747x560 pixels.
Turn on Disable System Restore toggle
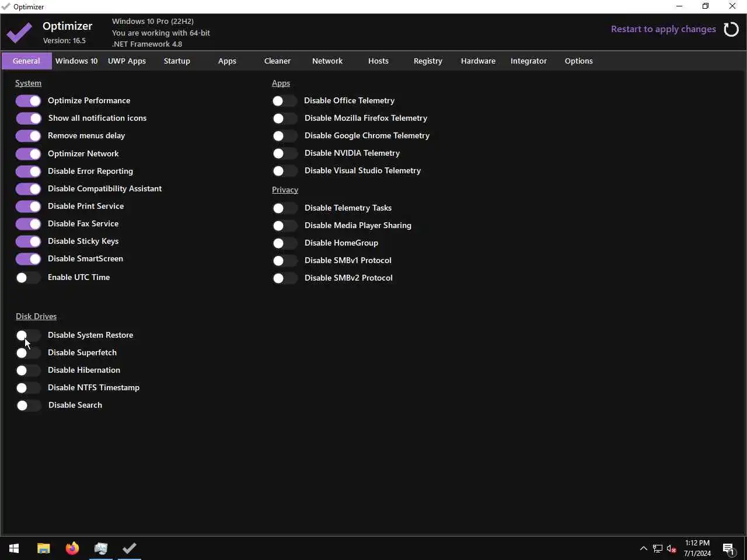point(28,335)
